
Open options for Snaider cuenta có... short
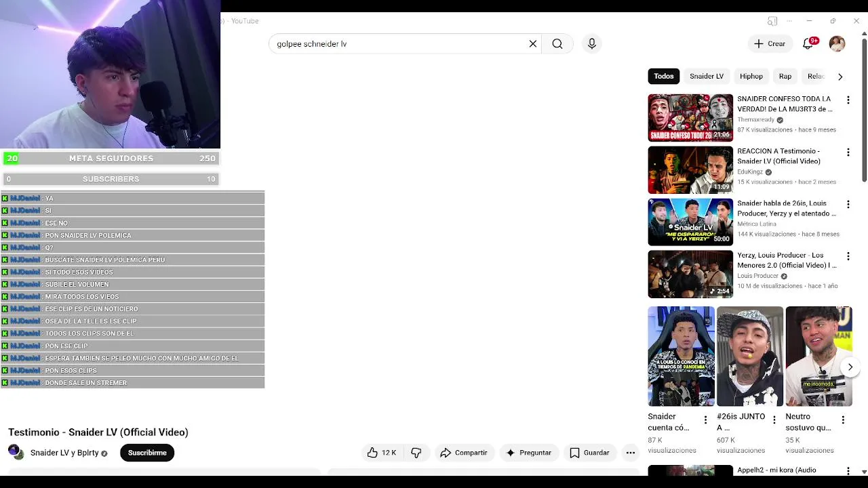coord(705,420)
